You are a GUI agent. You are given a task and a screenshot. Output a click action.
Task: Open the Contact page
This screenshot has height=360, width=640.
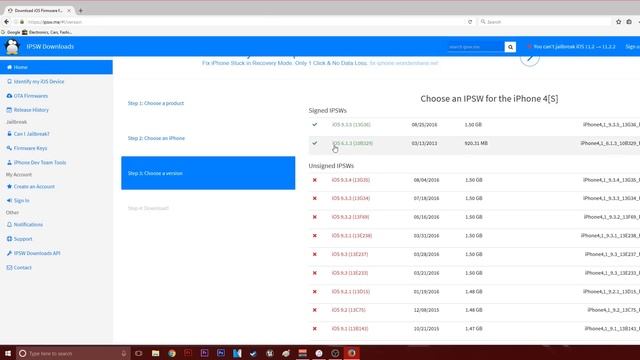tap(19, 267)
